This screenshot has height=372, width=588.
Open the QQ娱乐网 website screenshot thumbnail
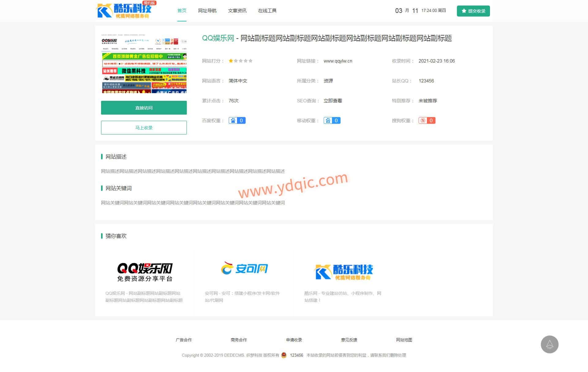(144, 63)
